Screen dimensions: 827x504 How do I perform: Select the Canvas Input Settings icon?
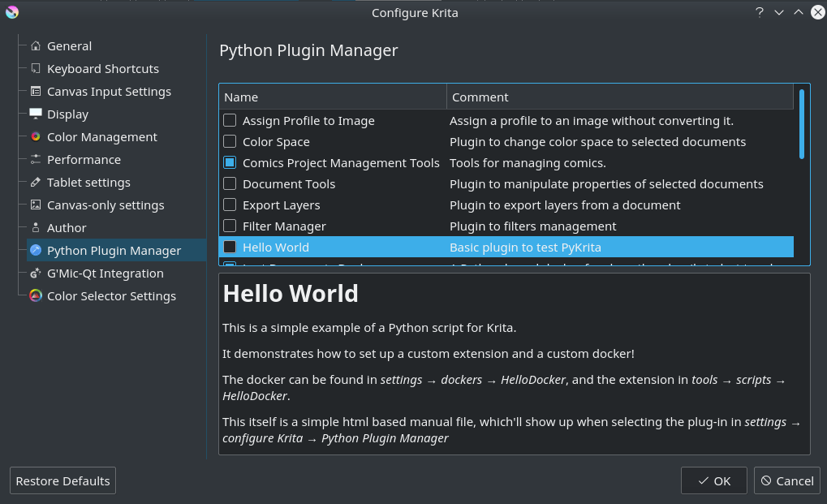pyautogui.click(x=36, y=91)
